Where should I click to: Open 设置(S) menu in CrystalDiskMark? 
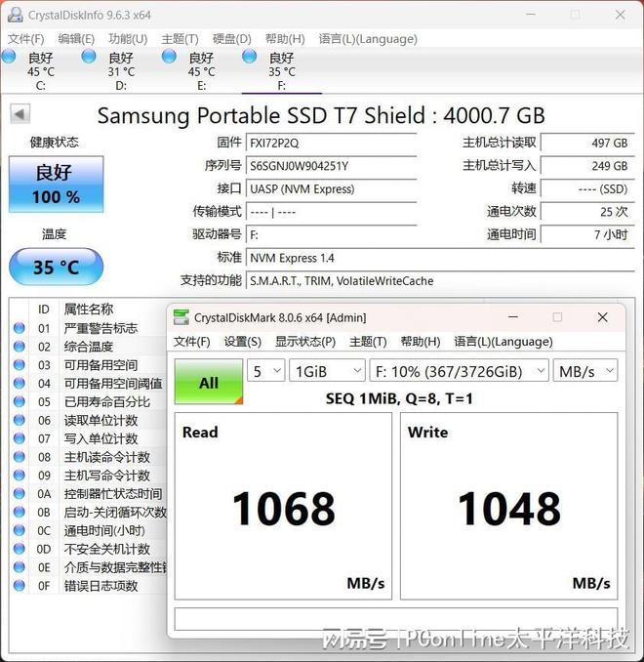(x=243, y=342)
